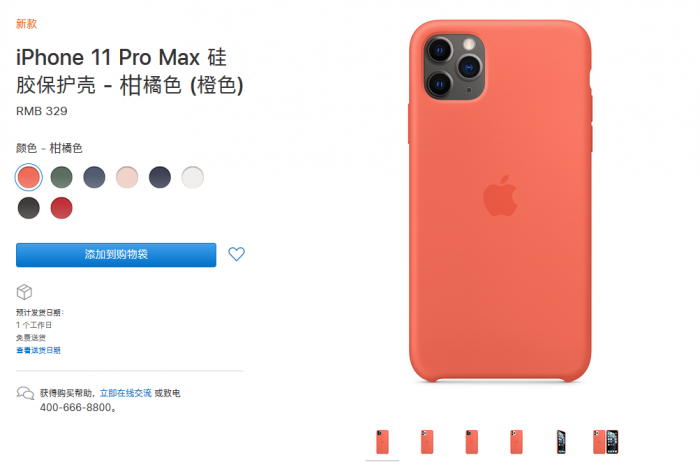Select the fourth case thumbnail
This screenshot has height=476, width=700.
coord(516,442)
